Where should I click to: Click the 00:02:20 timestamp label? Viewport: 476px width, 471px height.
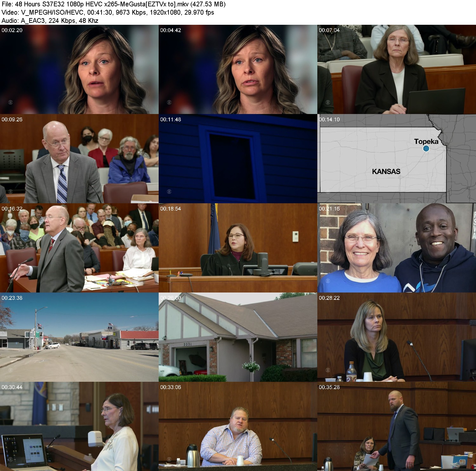[x=12, y=30]
